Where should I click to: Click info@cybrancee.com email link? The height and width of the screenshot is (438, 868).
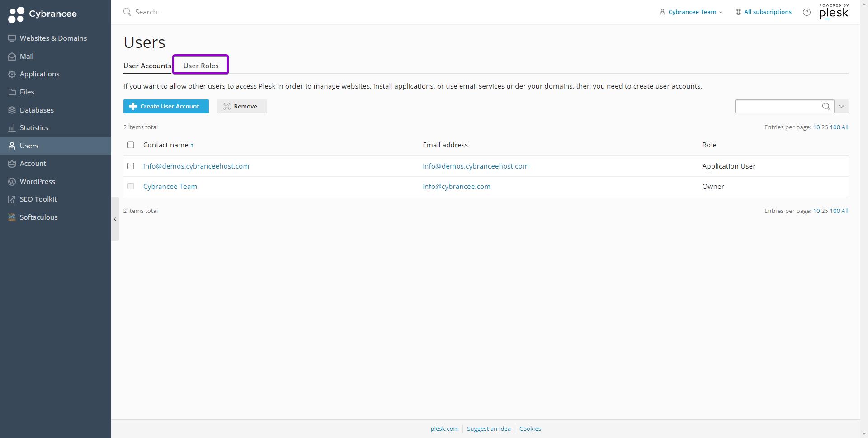pyautogui.click(x=457, y=187)
